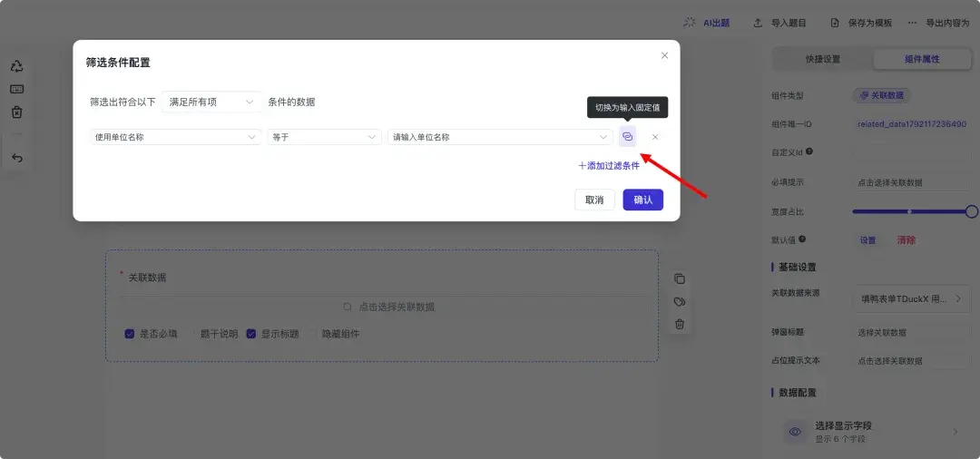Click 清除 for the default value
The height and width of the screenshot is (459, 980).
[906, 239]
